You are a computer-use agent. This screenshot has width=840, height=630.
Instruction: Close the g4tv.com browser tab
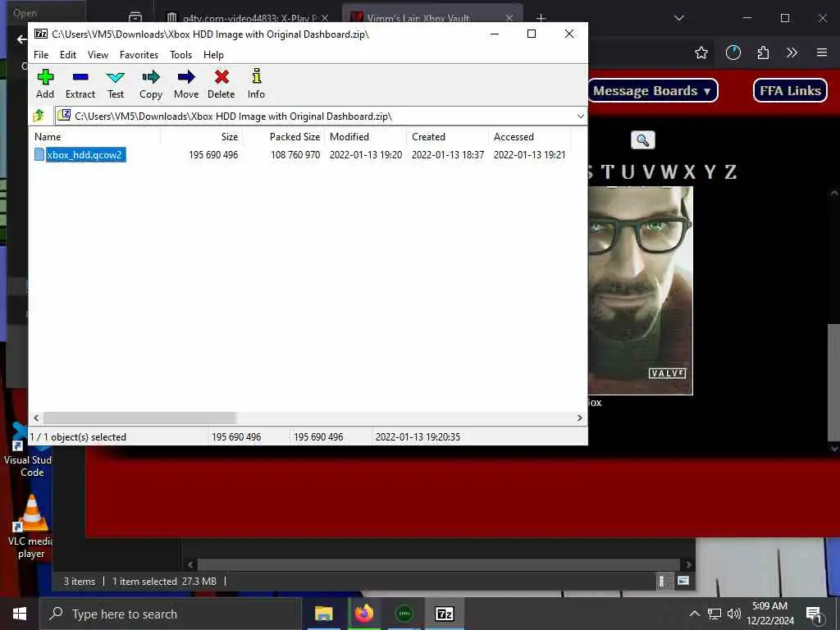[x=325, y=18]
